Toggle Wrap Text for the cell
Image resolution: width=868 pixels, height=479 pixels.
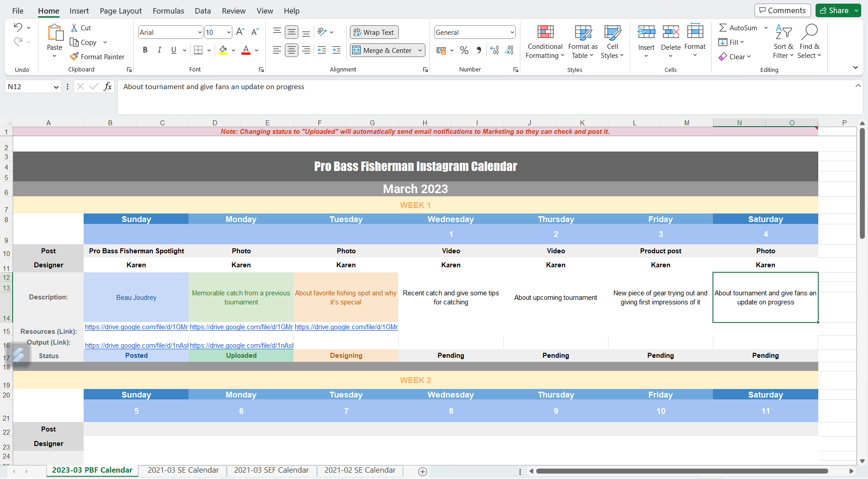pos(374,32)
